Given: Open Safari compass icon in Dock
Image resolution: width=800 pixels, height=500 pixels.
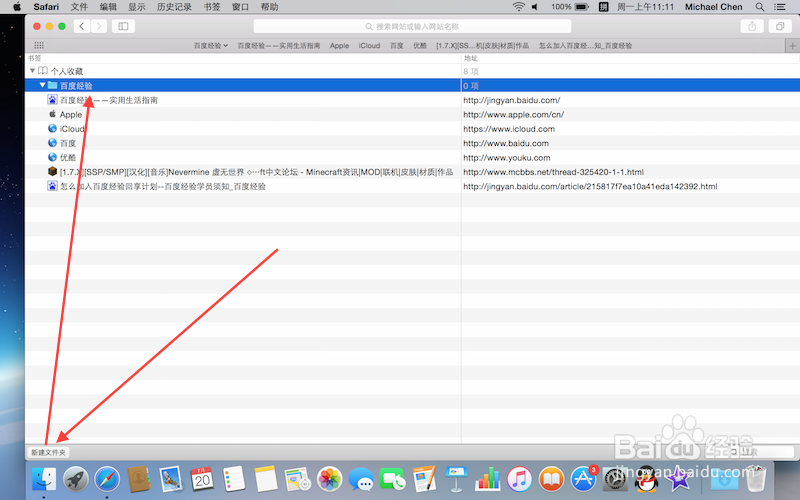Looking at the screenshot, I should 107,480.
